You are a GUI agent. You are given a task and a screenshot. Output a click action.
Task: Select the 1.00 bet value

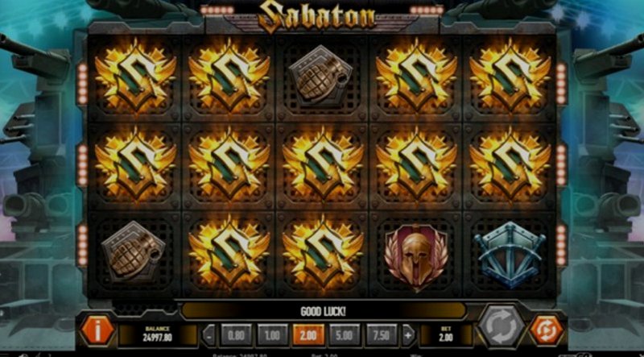tap(272, 335)
